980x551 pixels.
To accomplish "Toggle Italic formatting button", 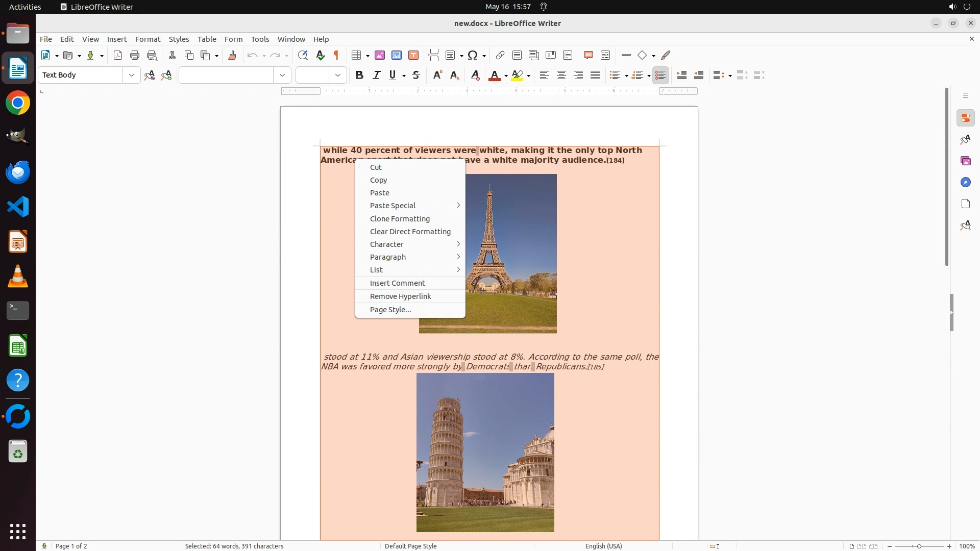I will [376, 75].
